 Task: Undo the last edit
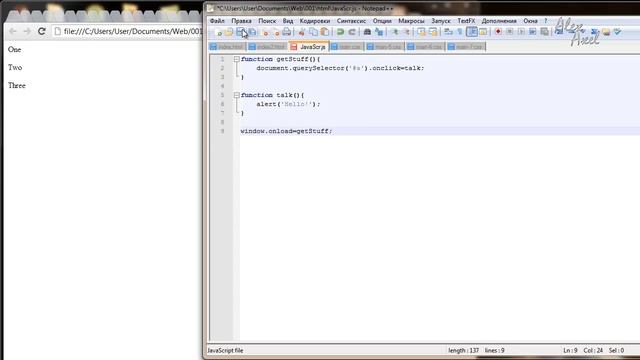[x=340, y=32]
